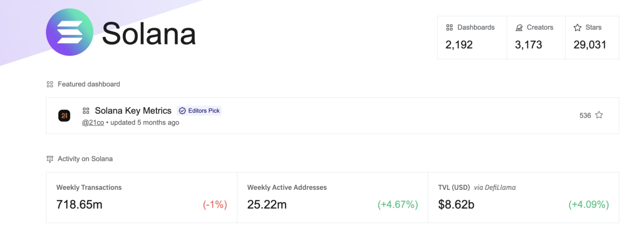Star the Solana Key Metrics dashboard
Screen dimensions: 644x235
(x=599, y=115)
